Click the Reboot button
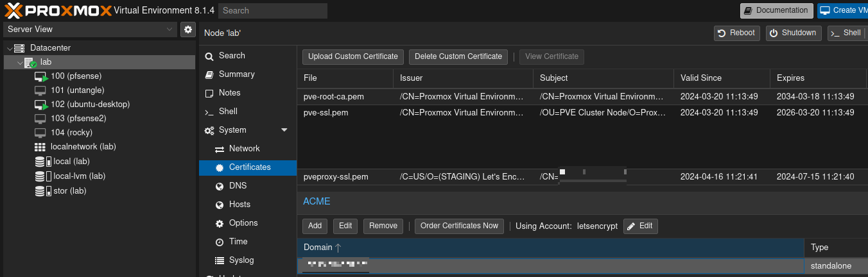Screen dimensions: 868x277 [737, 33]
